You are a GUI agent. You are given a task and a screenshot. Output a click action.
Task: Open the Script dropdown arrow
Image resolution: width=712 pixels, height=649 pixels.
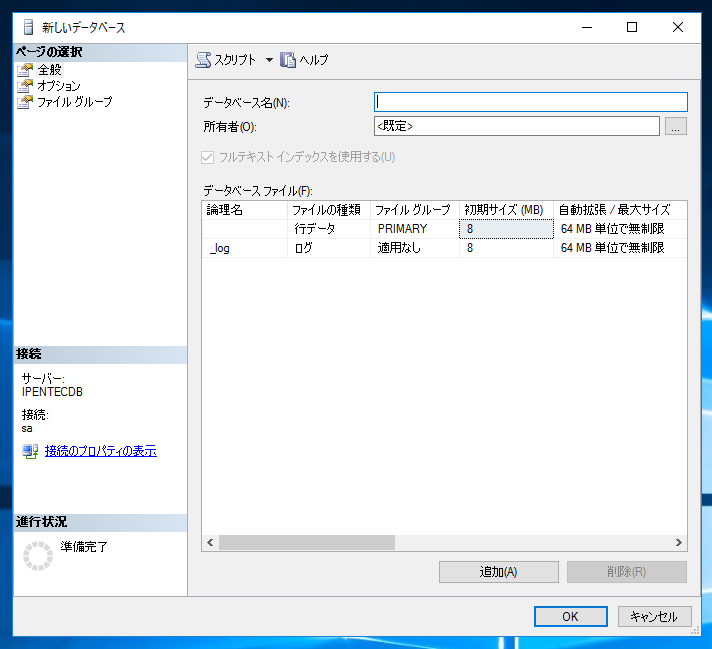pos(269,60)
